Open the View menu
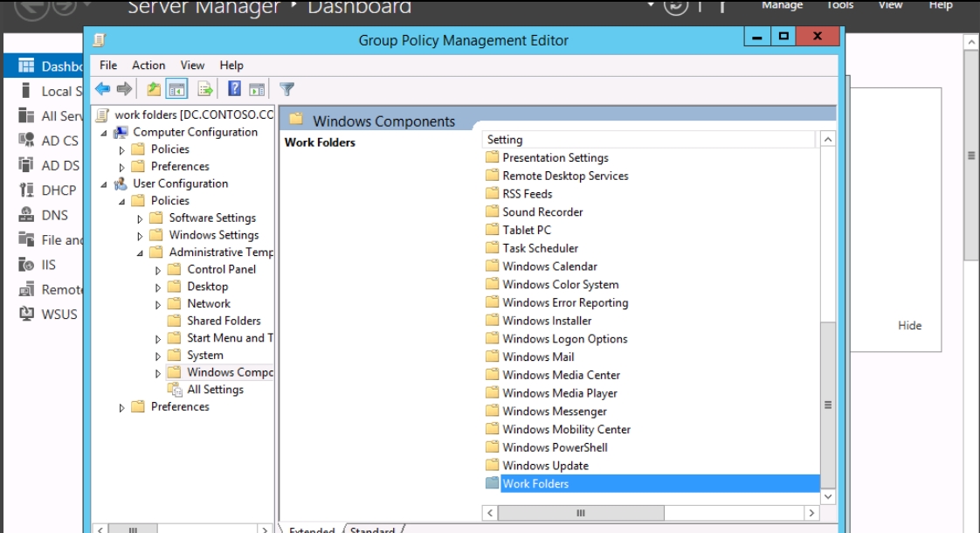 click(192, 65)
